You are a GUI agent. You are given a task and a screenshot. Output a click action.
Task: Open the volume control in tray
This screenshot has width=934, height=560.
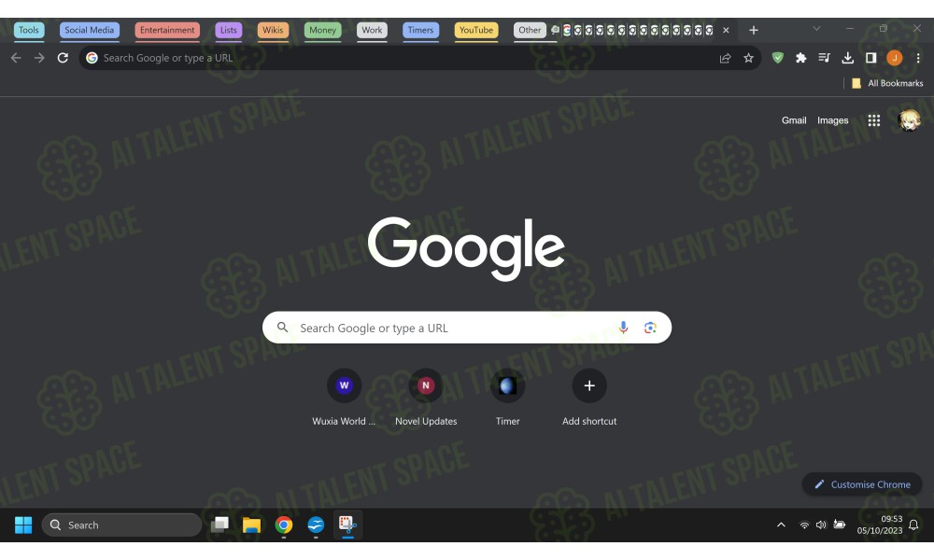pyautogui.click(x=821, y=525)
